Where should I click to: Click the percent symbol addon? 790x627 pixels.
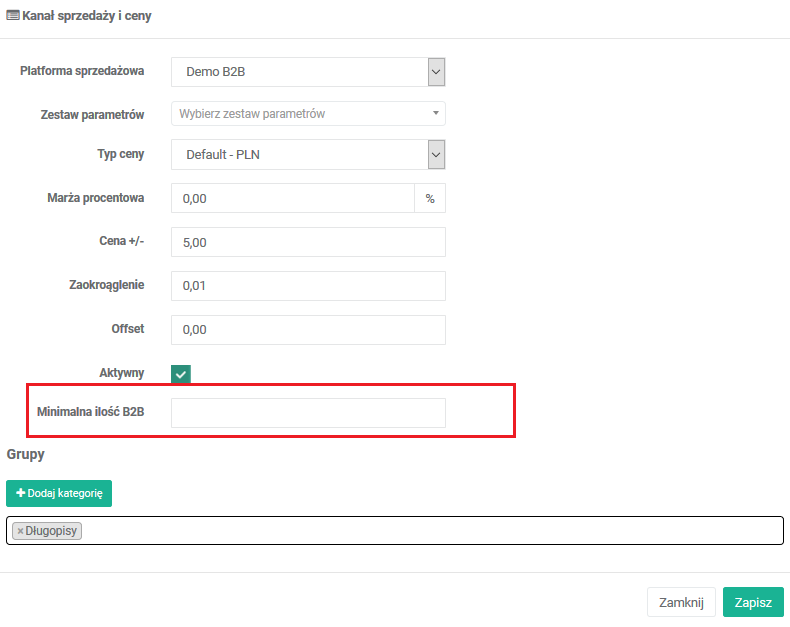430,199
